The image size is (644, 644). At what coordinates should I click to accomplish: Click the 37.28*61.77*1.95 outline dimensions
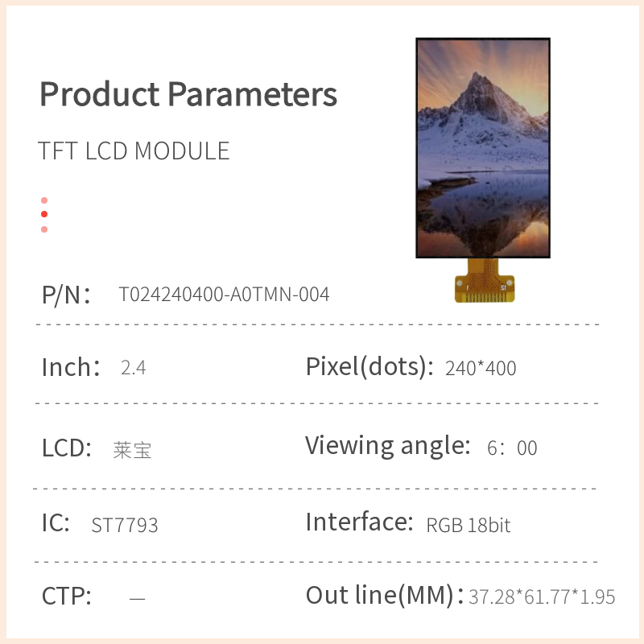coord(542,597)
